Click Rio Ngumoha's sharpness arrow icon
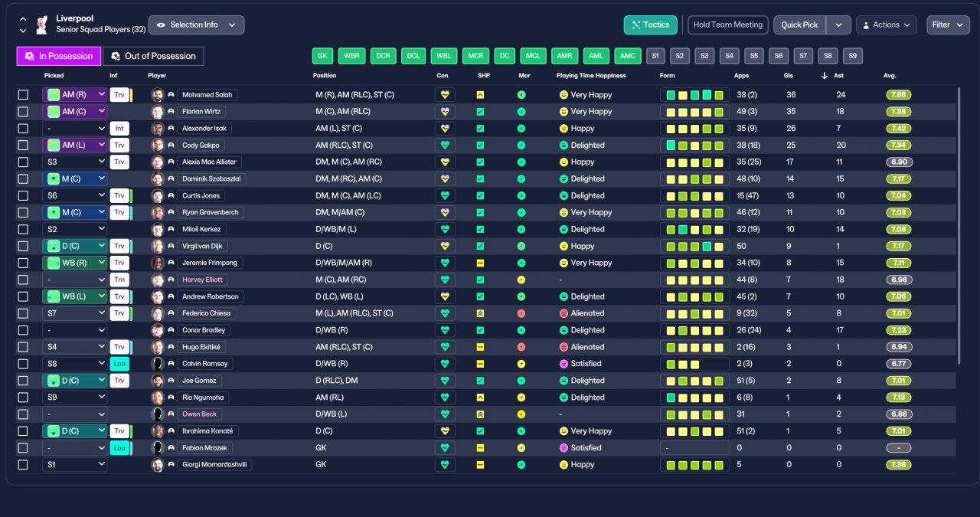Screen dimensions: 980x517 (480, 398)
